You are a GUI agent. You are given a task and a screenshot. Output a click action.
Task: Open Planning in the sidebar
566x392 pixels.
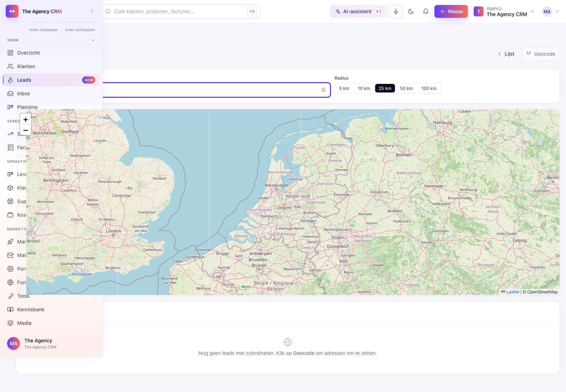click(51, 107)
